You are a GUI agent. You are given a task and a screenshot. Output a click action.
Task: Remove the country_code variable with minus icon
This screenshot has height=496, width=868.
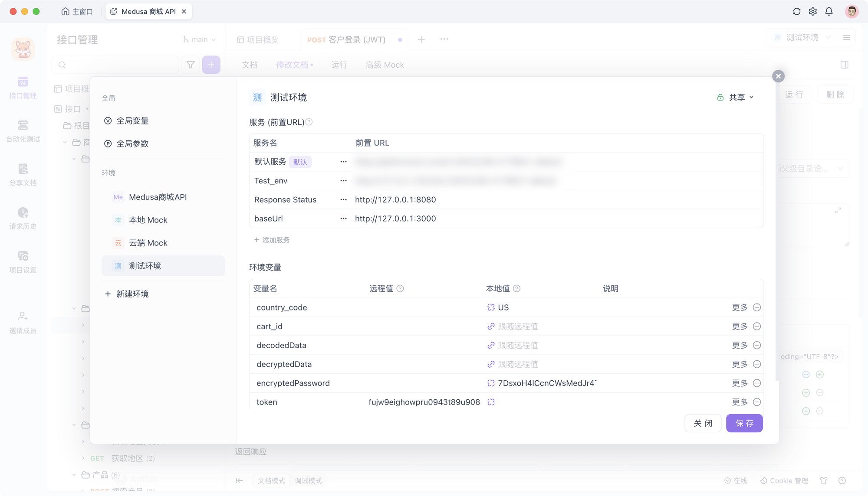coord(756,307)
